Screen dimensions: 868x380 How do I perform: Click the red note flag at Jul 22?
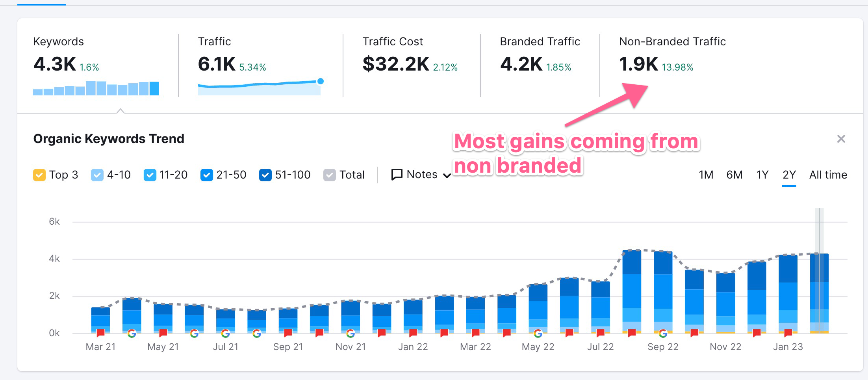tap(601, 333)
